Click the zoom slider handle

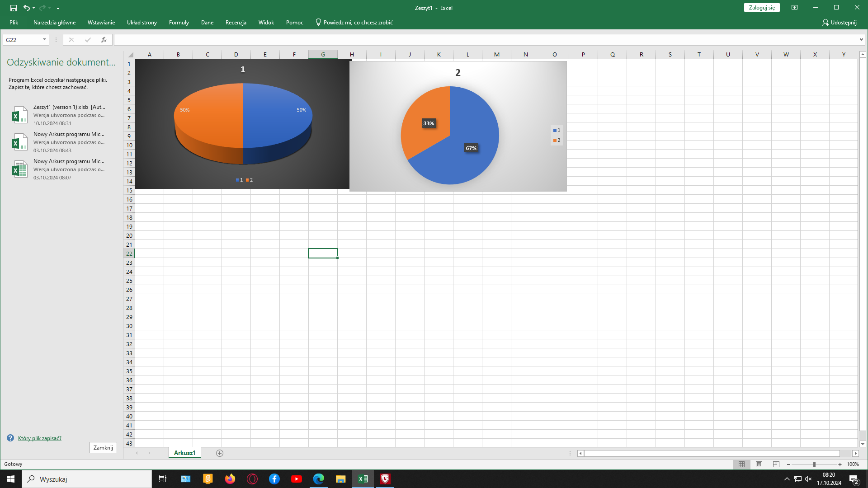point(814,465)
